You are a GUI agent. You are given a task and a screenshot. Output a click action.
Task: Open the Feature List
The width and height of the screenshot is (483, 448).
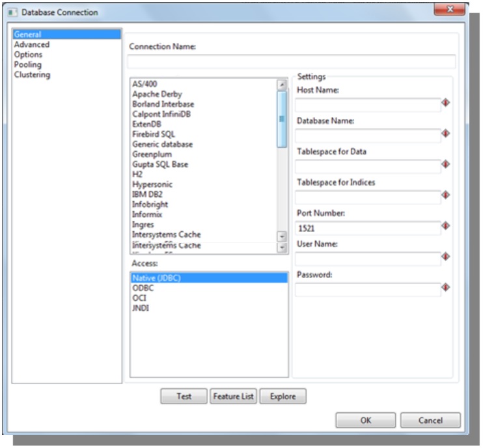(233, 396)
